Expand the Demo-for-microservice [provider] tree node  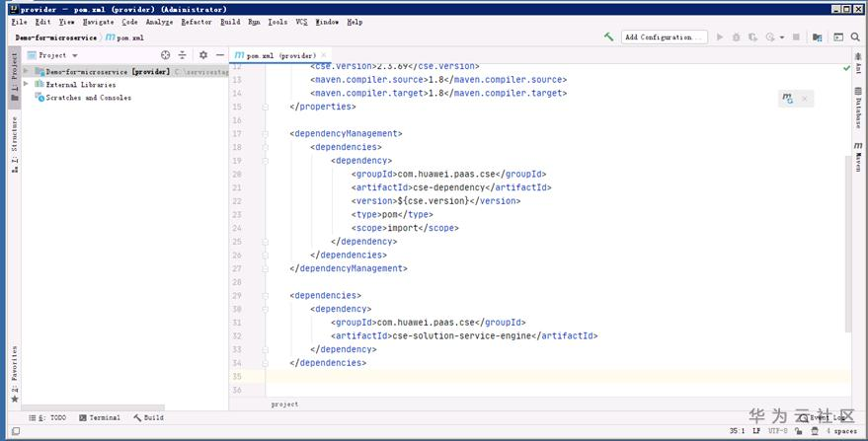tap(26, 71)
